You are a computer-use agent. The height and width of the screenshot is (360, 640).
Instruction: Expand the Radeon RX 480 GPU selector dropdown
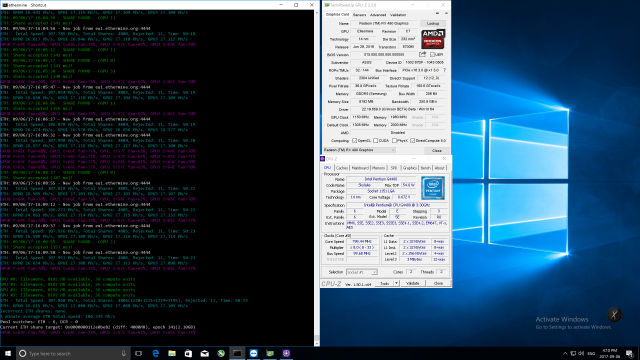click(x=360, y=150)
